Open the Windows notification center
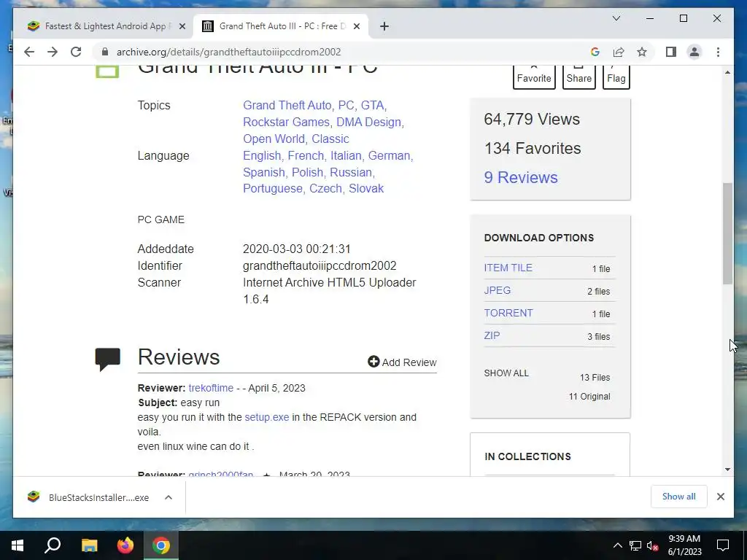This screenshot has width=747, height=560. tap(723, 545)
